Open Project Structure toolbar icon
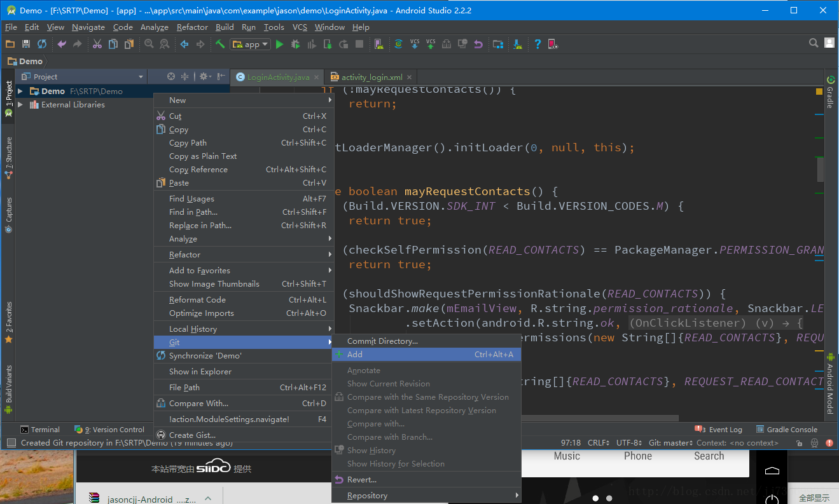839x504 pixels. coord(498,44)
